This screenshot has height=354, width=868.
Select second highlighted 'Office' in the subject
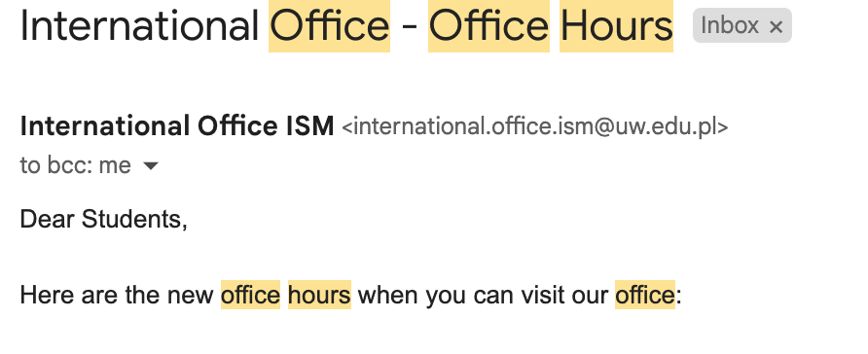[488, 26]
